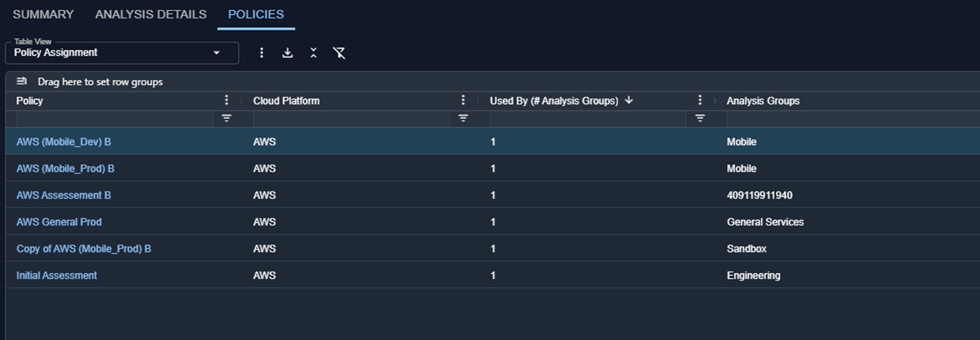Viewport: 980px width, 340px height.
Task: Open the Cloud Platform column menu
Action: (463, 100)
